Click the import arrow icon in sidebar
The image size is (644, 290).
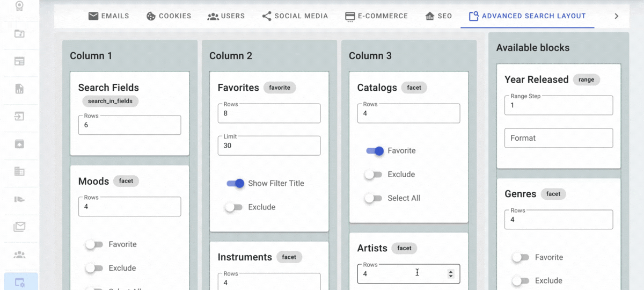(x=19, y=116)
